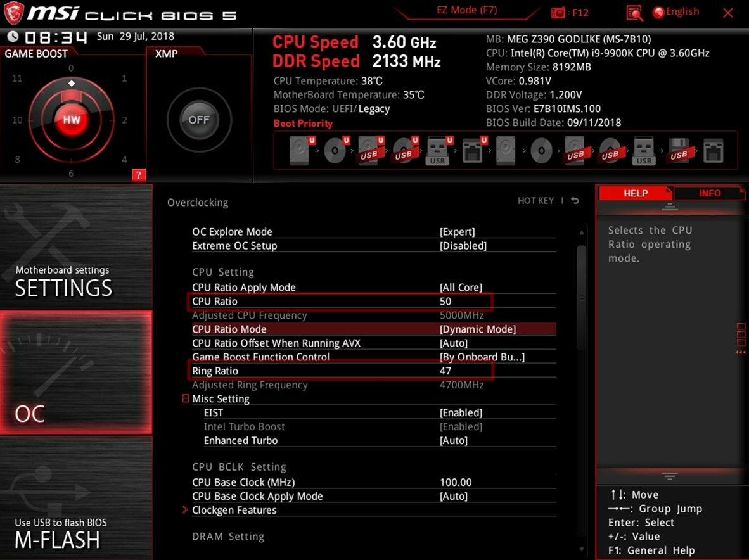This screenshot has width=749, height=560.
Task: Edit the Ring Ratio value 47
Action: [x=445, y=371]
